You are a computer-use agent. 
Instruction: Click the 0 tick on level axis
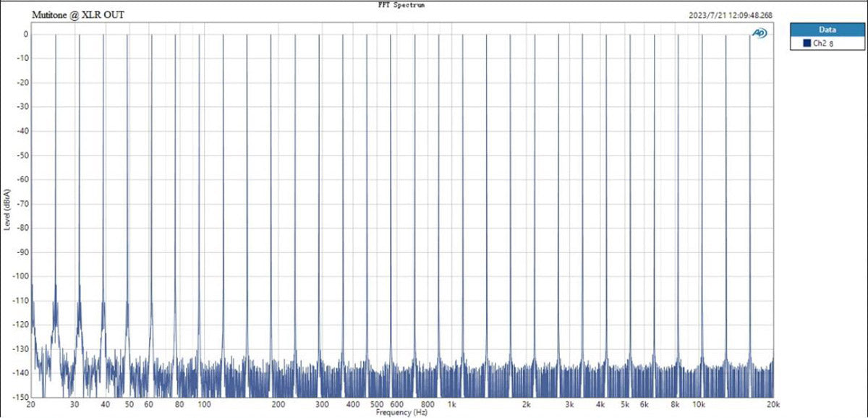click(25, 34)
